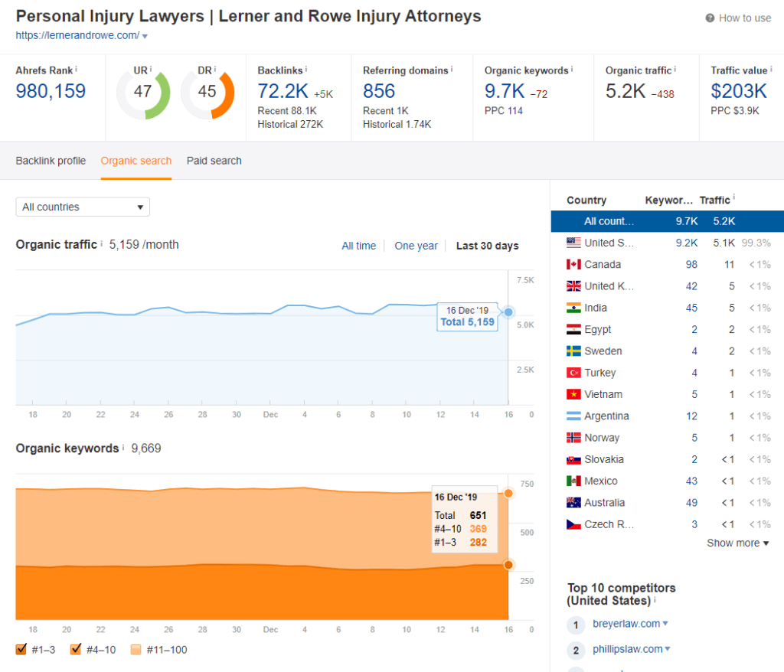The width and height of the screenshot is (784, 672).
Task: Click info icon next to Referring domains
Action: [452, 70]
